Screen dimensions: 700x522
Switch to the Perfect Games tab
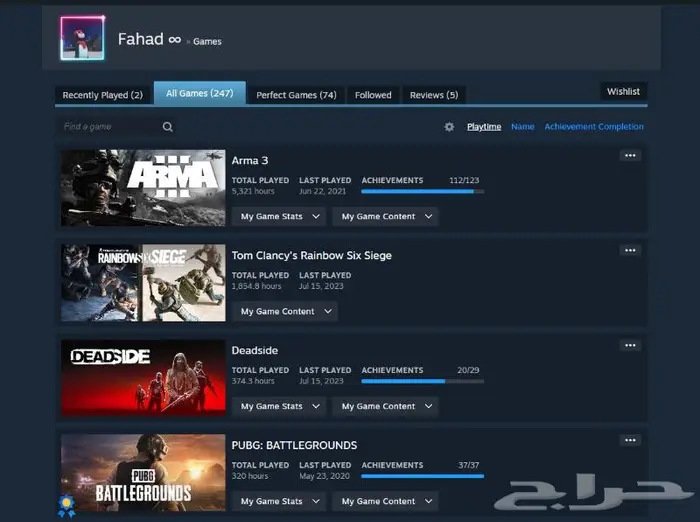(296, 95)
